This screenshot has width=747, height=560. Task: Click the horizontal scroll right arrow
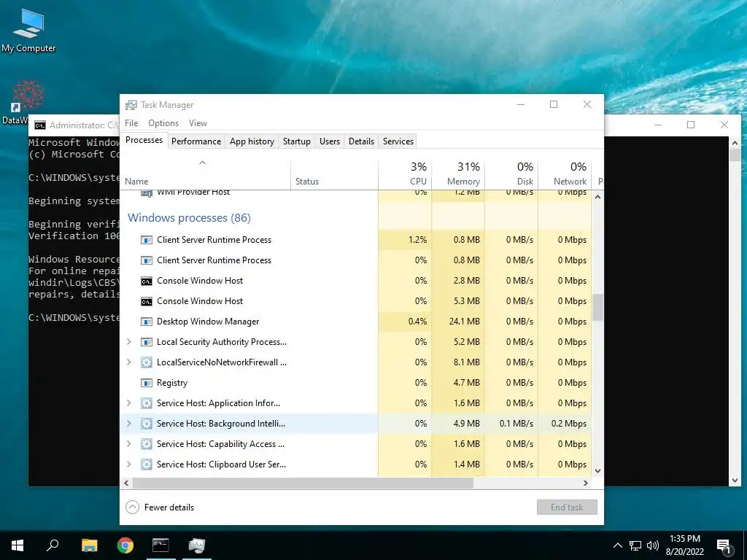point(586,483)
